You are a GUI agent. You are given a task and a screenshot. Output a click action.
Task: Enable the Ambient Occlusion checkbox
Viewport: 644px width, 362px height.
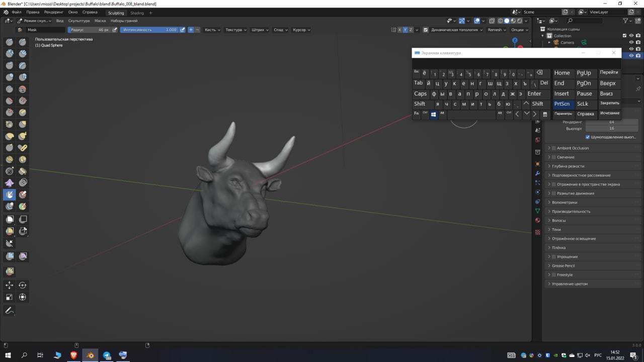[554, 148]
